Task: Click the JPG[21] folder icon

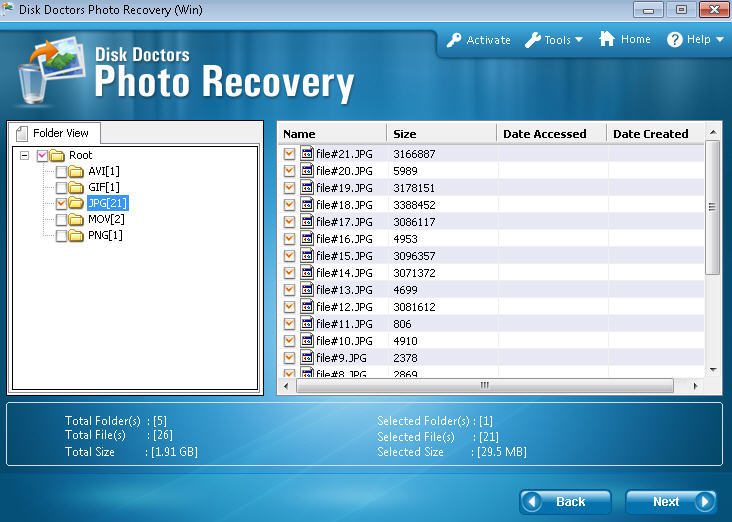Action: (x=76, y=203)
